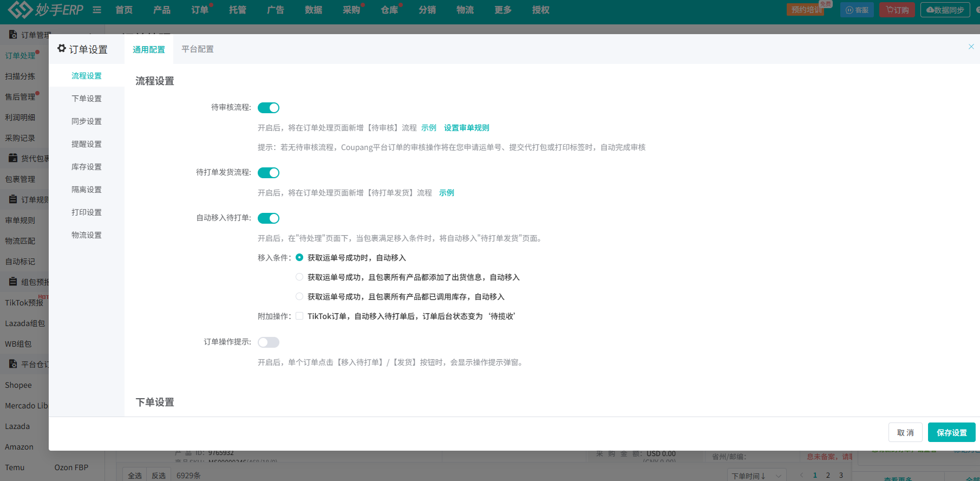
Task: Open 客服 customer service button
Action: click(x=857, y=10)
